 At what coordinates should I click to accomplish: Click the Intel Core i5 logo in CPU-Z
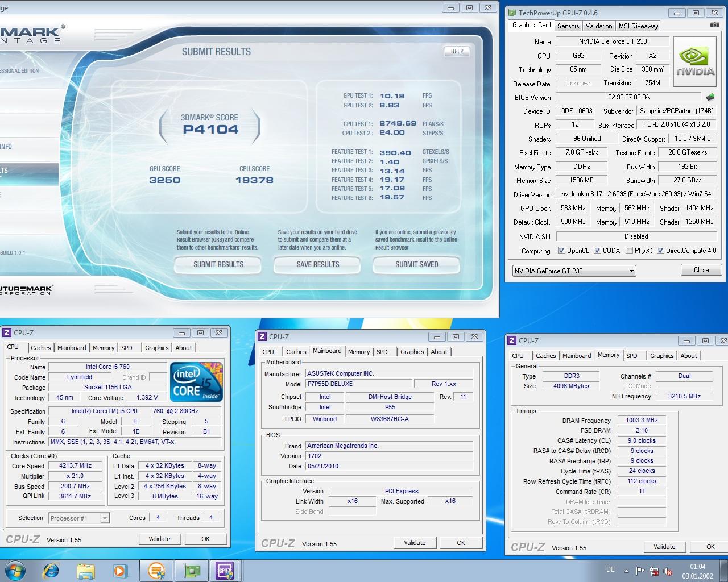196,383
